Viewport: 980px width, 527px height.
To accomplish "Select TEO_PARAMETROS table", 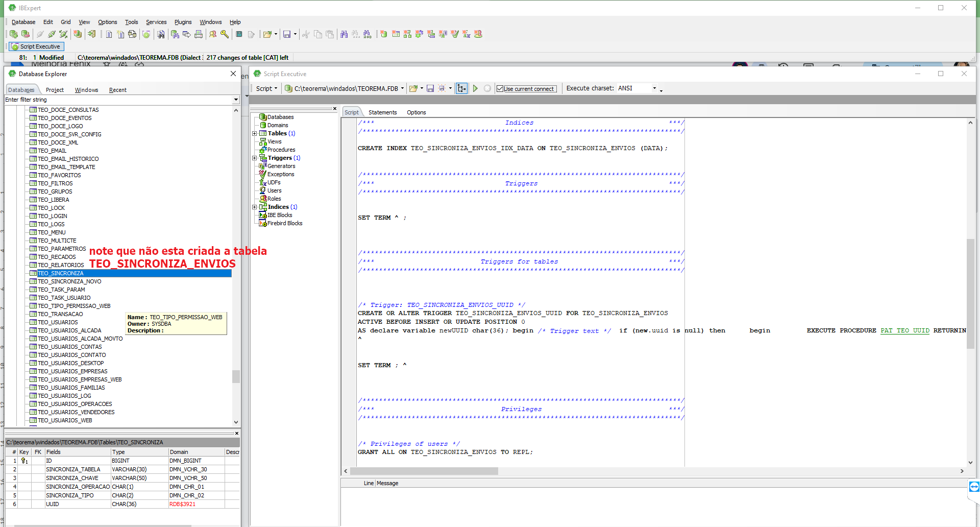I will click(62, 249).
